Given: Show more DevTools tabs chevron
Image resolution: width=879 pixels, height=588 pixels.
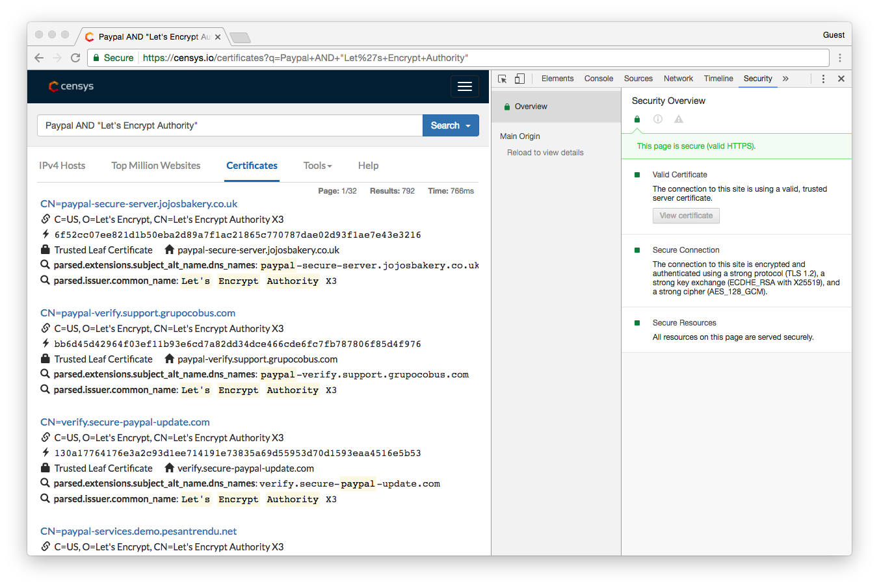Looking at the screenshot, I should (785, 79).
